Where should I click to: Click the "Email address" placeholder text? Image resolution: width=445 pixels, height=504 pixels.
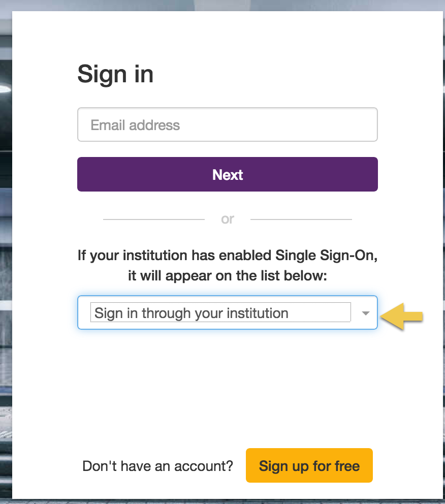(x=135, y=125)
